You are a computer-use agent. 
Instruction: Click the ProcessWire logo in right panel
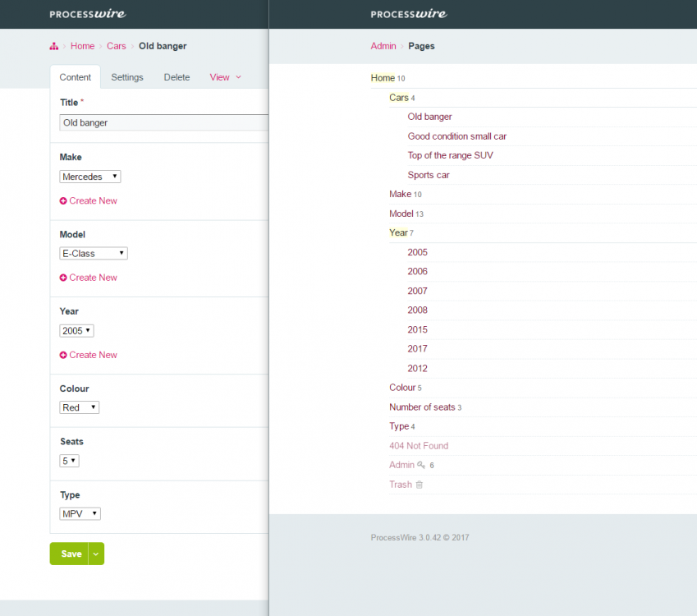[x=408, y=14]
